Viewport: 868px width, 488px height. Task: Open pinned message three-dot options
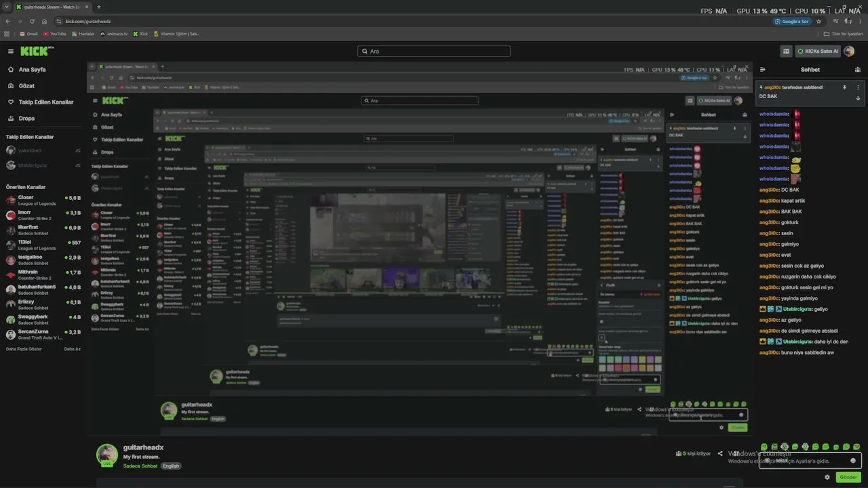pos(858,87)
